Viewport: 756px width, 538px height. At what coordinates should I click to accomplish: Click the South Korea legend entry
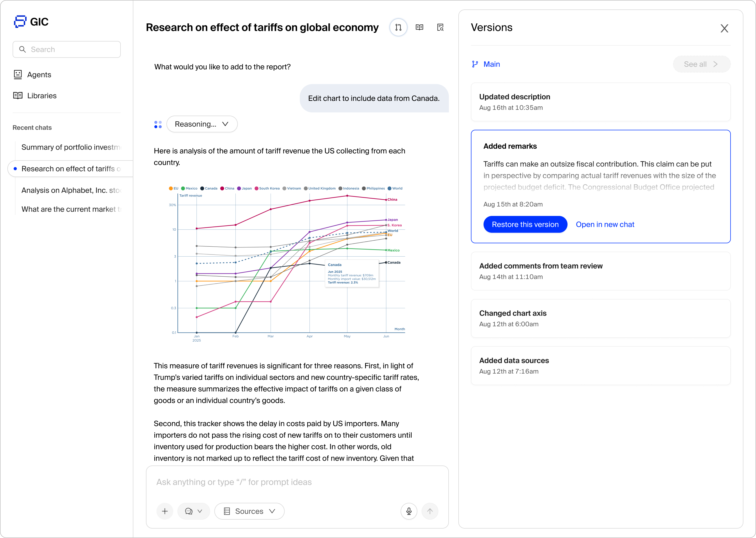pyautogui.click(x=267, y=189)
